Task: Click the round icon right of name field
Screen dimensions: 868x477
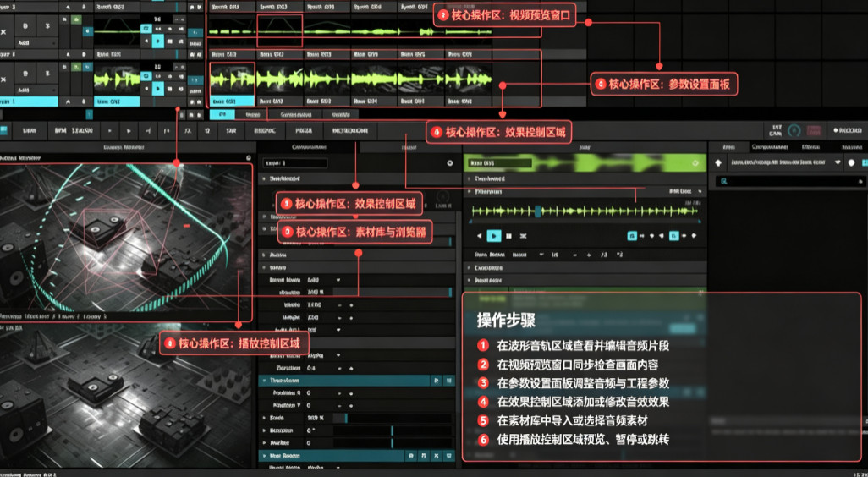Action: pyautogui.click(x=449, y=163)
